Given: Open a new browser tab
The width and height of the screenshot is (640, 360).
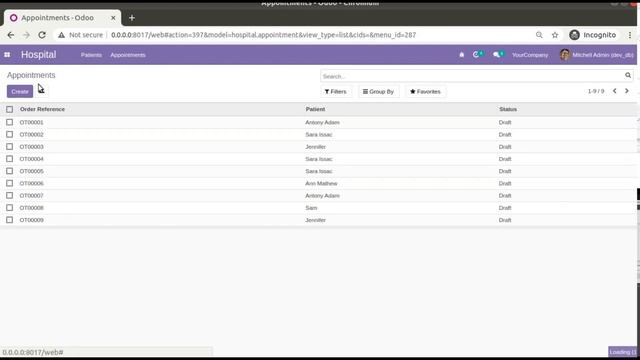Looking at the screenshot, I should (x=132, y=18).
